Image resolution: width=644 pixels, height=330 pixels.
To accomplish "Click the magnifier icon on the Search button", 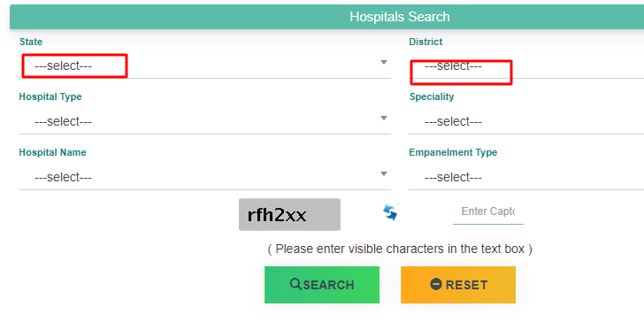I will point(295,284).
